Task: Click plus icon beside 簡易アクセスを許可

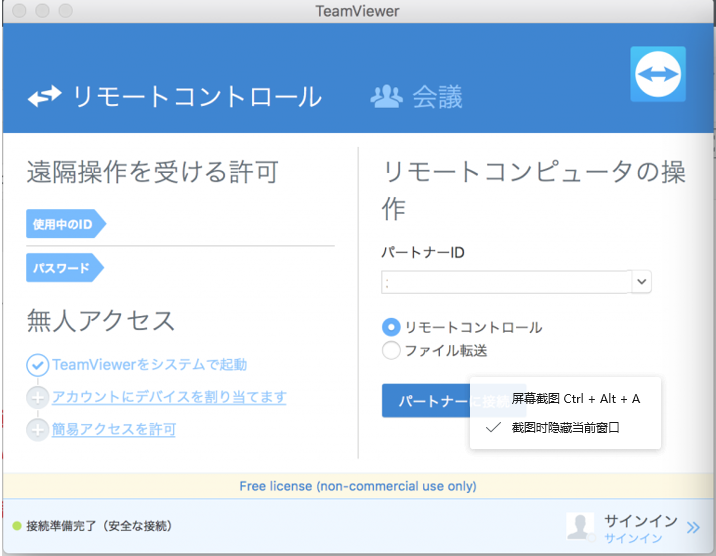Action: pyautogui.click(x=37, y=430)
